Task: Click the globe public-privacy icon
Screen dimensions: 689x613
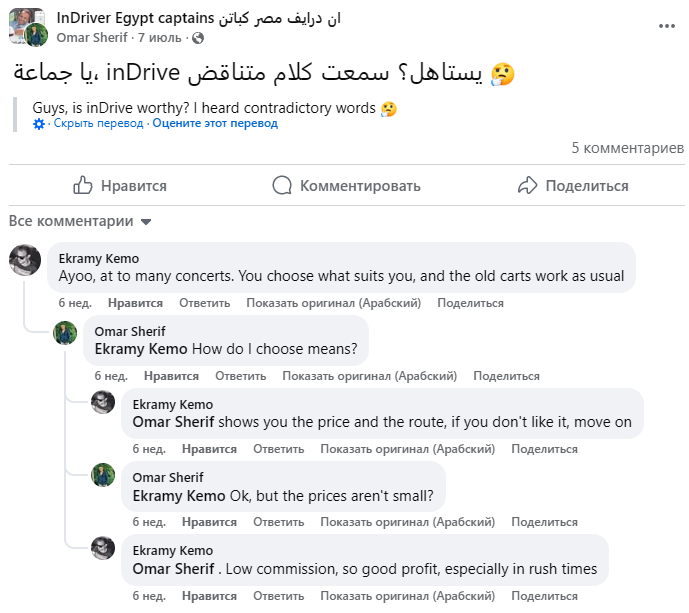Action: tap(198, 38)
